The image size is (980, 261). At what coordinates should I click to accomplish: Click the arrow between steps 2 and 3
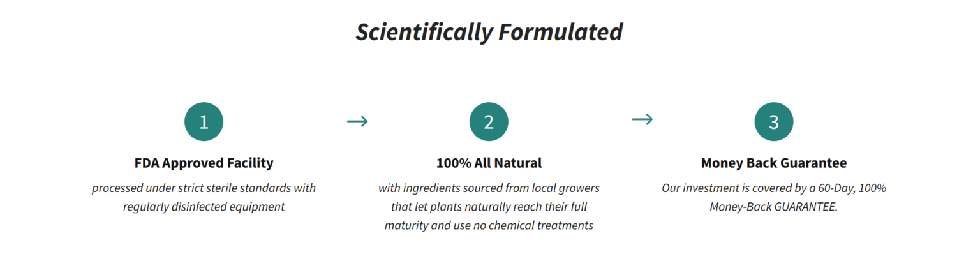click(x=642, y=119)
